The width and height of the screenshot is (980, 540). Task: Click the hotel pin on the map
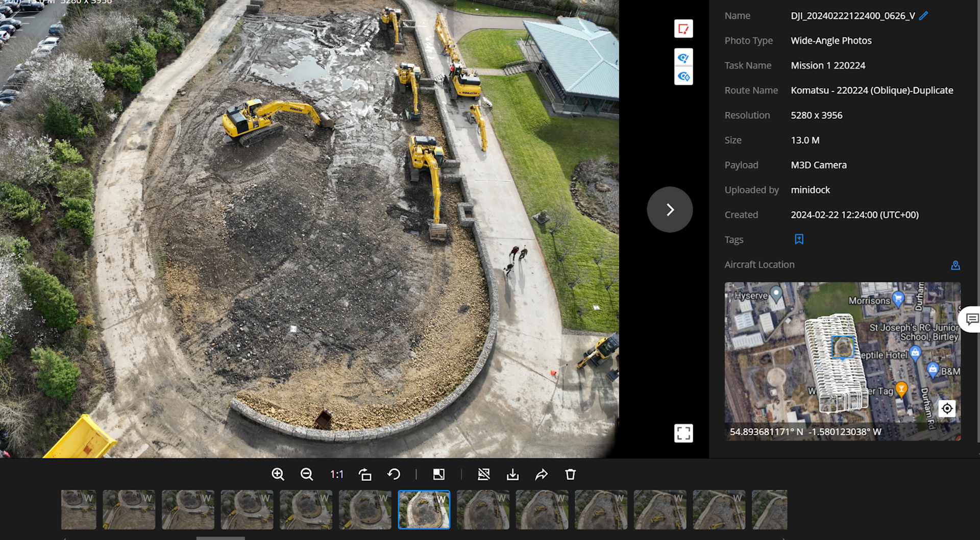915,353
